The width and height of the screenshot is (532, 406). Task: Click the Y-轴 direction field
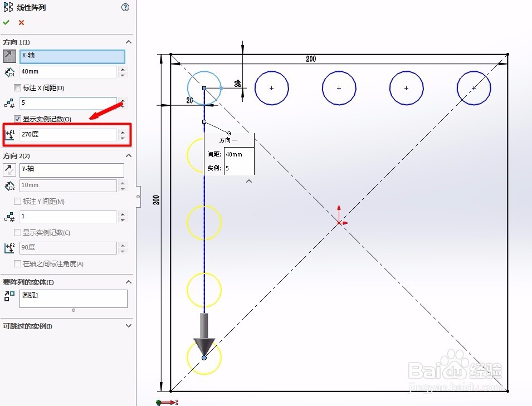(x=72, y=170)
